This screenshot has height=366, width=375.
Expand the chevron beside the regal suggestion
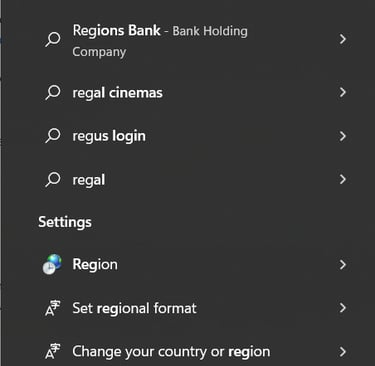[342, 180]
